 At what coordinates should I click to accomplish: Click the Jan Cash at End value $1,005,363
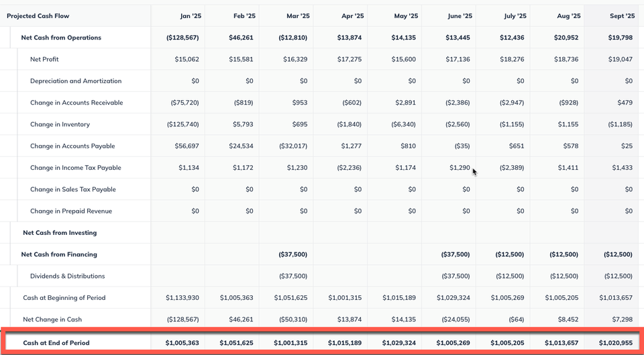click(182, 343)
